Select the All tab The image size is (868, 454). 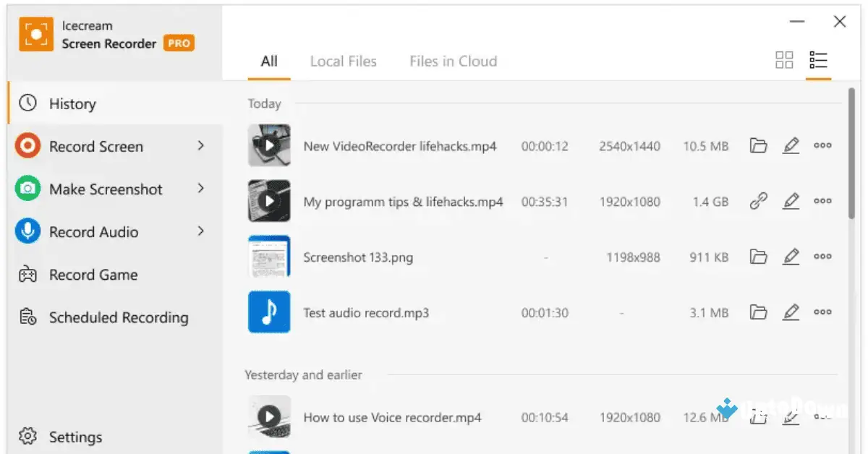click(268, 61)
